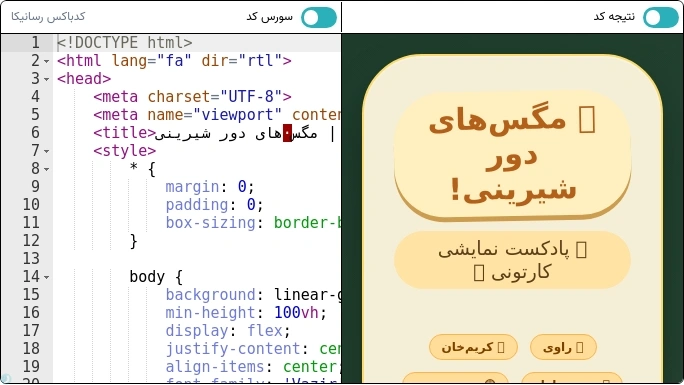Click the box-sizing declaration line
Screen dimensions: 684x385
point(253,223)
